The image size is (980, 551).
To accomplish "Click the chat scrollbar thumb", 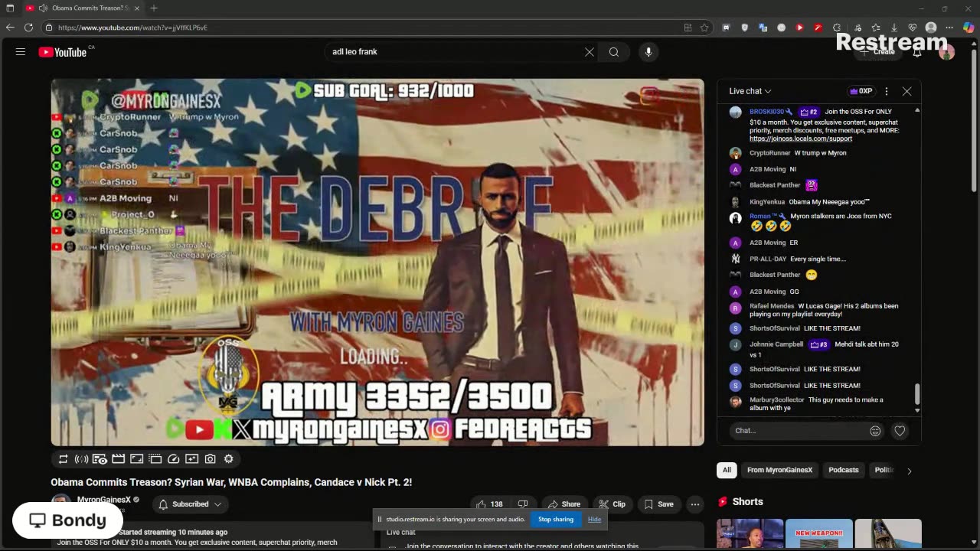I will coord(917,395).
